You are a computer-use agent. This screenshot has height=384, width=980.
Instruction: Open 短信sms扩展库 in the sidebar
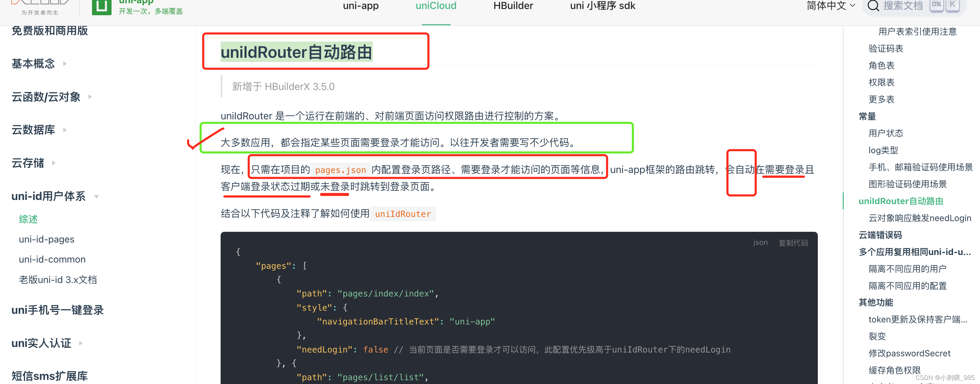49,376
